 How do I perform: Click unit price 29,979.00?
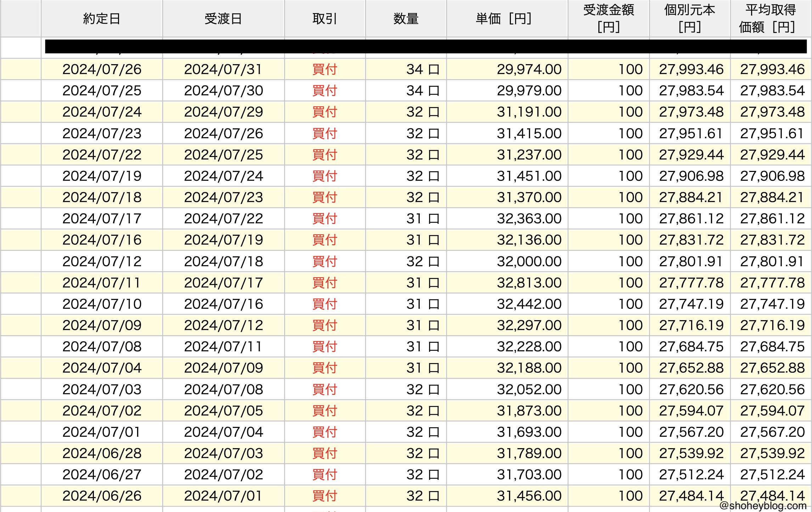pos(529,90)
